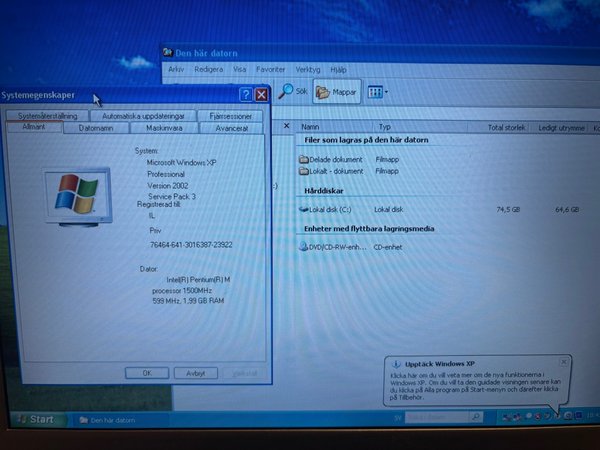Toggle the Mappar folders button

(x=336, y=92)
